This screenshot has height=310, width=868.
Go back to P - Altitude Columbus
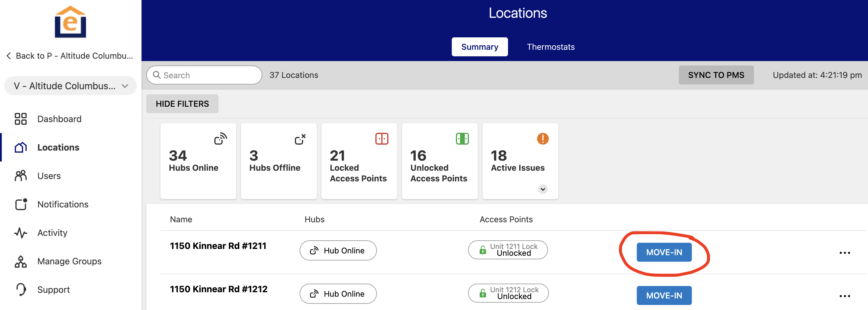pos(70,56)
